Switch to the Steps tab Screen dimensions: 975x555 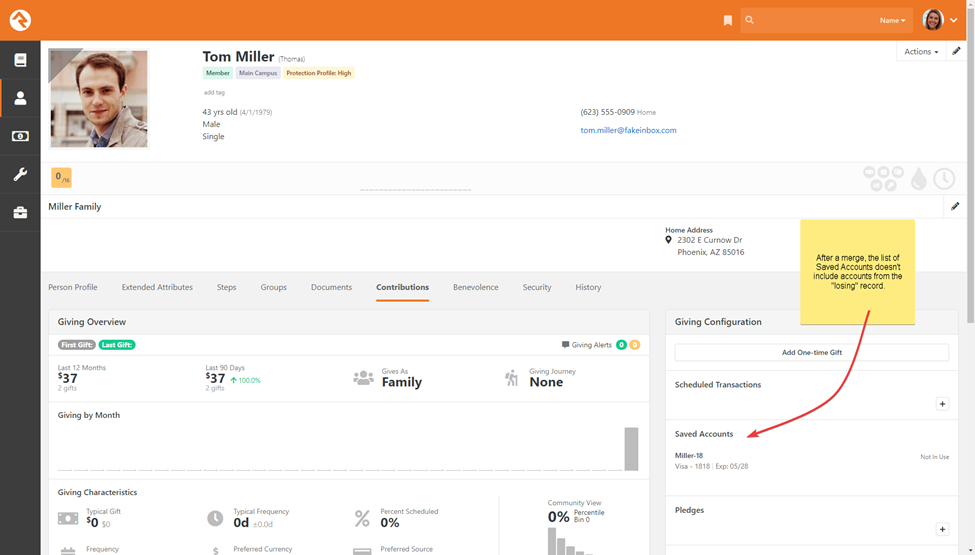(226, 287)
